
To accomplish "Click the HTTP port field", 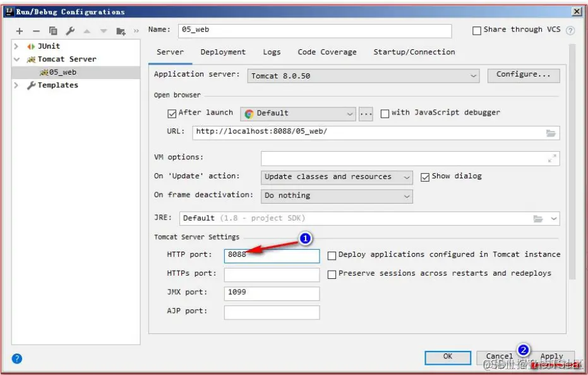I will 272,255.
